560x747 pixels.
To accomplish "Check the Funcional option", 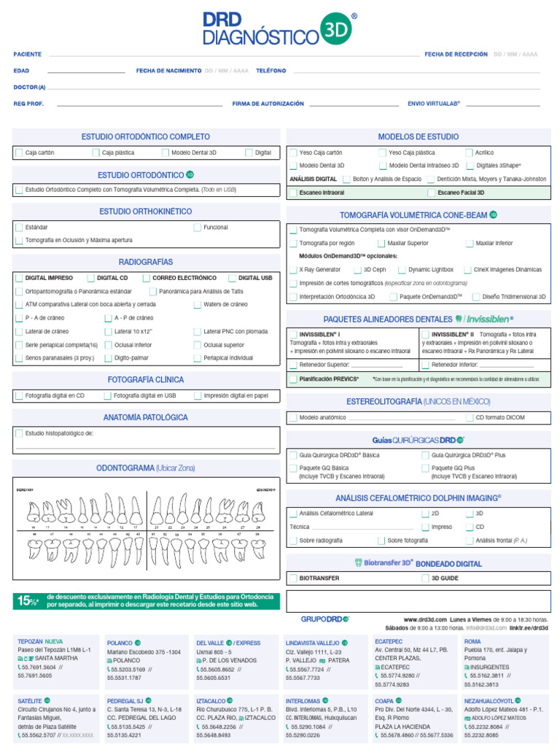I will (197, 228).
